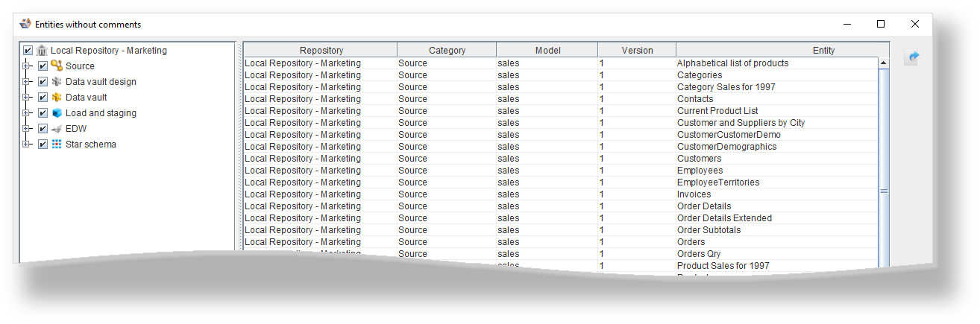
Task: Expand the Source tree node
Action: coord(27,66)
